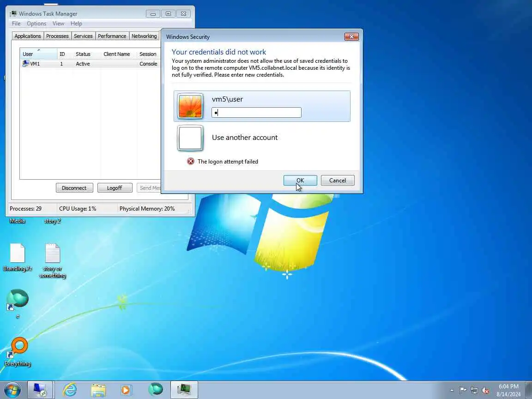Viewport: 532px width, 399px height.
Task: Launch Internet Explorer from taskbar
Action: point(70,390)
